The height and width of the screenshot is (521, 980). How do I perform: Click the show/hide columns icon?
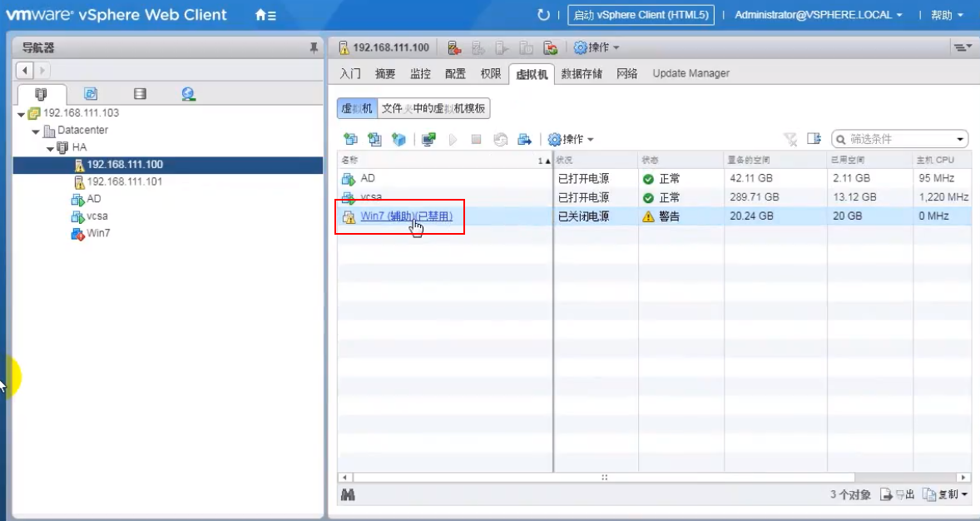813,139
